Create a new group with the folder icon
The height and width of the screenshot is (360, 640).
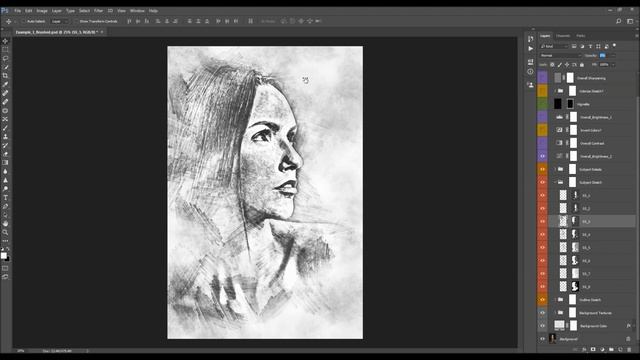click(611, 350)
